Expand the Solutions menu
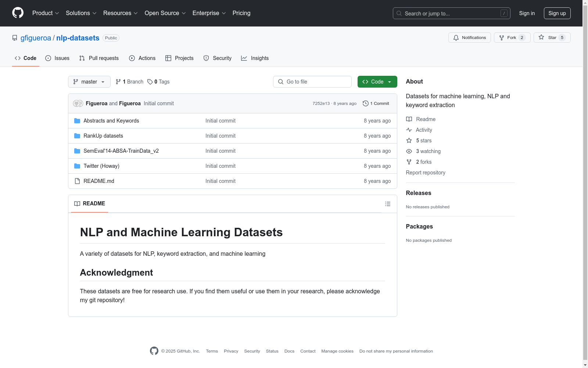Screen dimensions: 588x368 click(81, 13)
